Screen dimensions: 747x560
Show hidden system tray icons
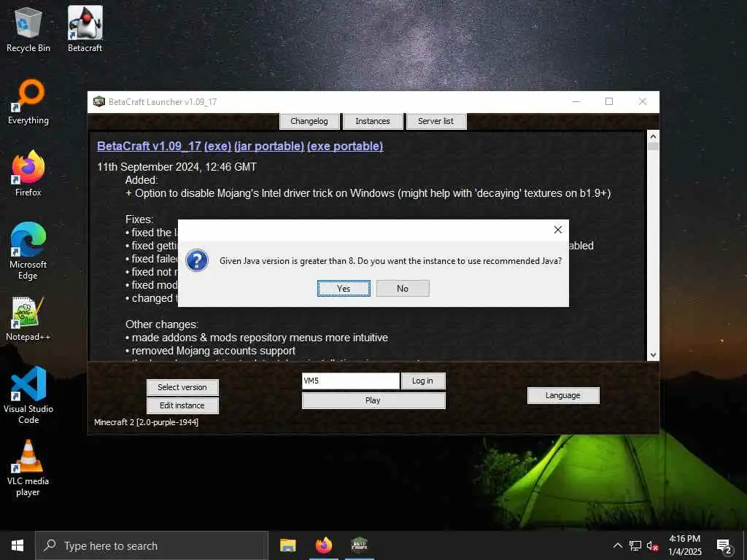point(617,545)
